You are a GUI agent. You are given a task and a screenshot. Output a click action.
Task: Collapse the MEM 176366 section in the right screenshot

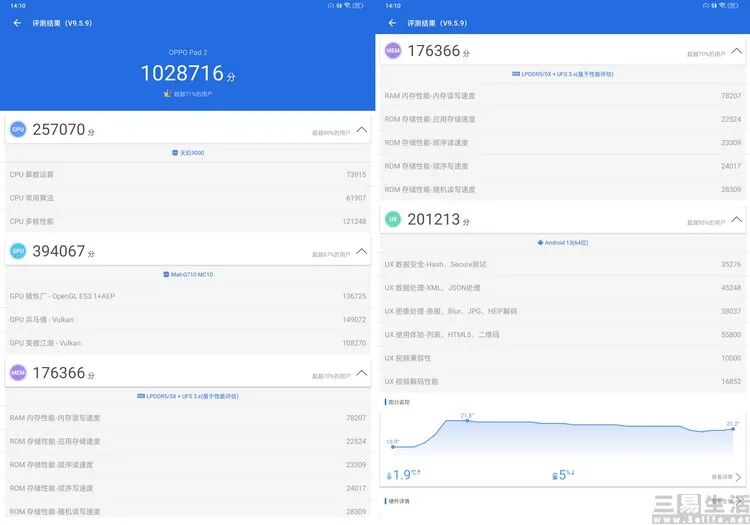(x=737, y=51)
